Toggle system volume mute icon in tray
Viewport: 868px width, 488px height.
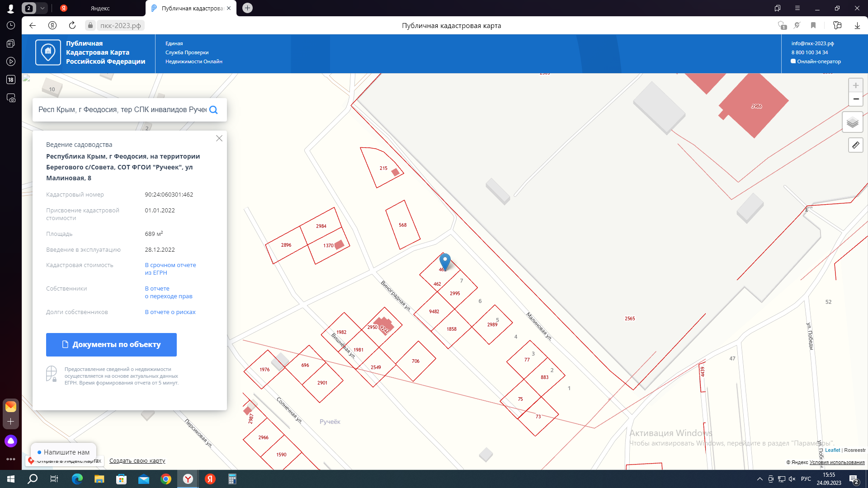792,479
